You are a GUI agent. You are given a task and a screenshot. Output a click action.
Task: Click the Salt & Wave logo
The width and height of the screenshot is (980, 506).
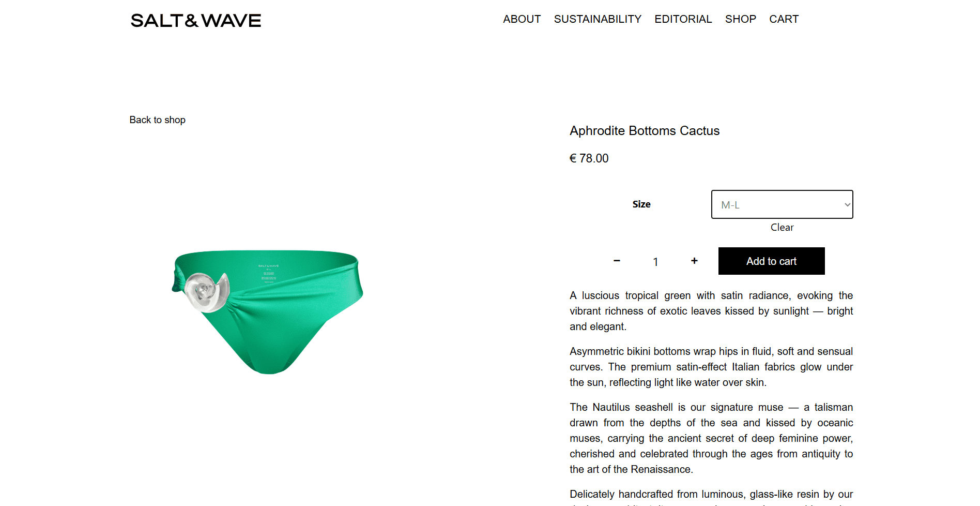[x=196, y=21]
